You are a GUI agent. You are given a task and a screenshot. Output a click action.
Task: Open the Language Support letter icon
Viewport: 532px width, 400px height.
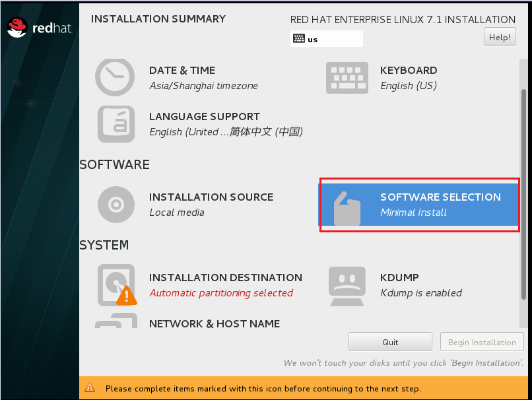tap(116, 124)
